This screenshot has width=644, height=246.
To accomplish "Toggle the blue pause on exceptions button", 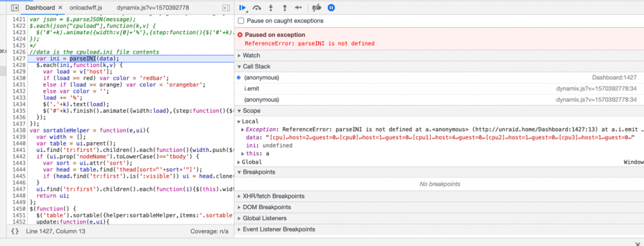I will click(x=331, y=7).
